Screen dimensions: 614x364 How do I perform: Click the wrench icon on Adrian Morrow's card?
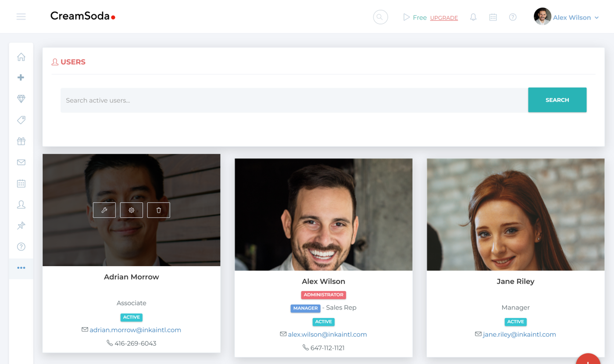[104, 210]
